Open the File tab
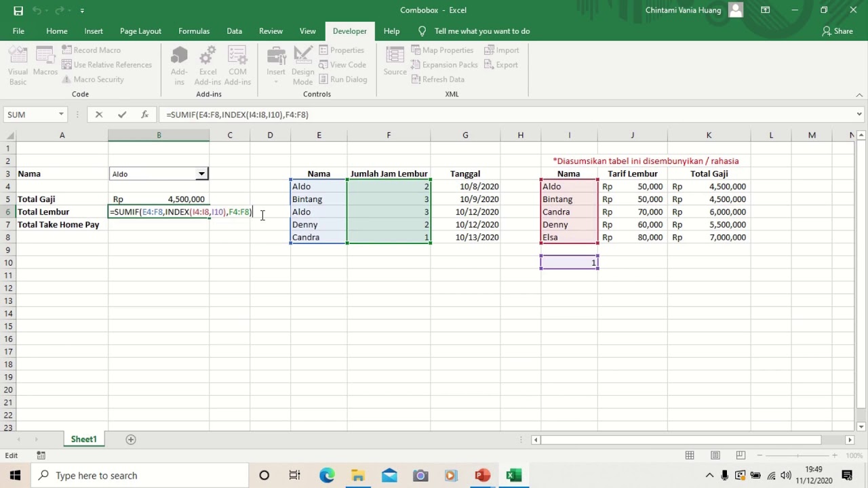The image size is (868, 488). pyautogui.click(x=18, y=31)
